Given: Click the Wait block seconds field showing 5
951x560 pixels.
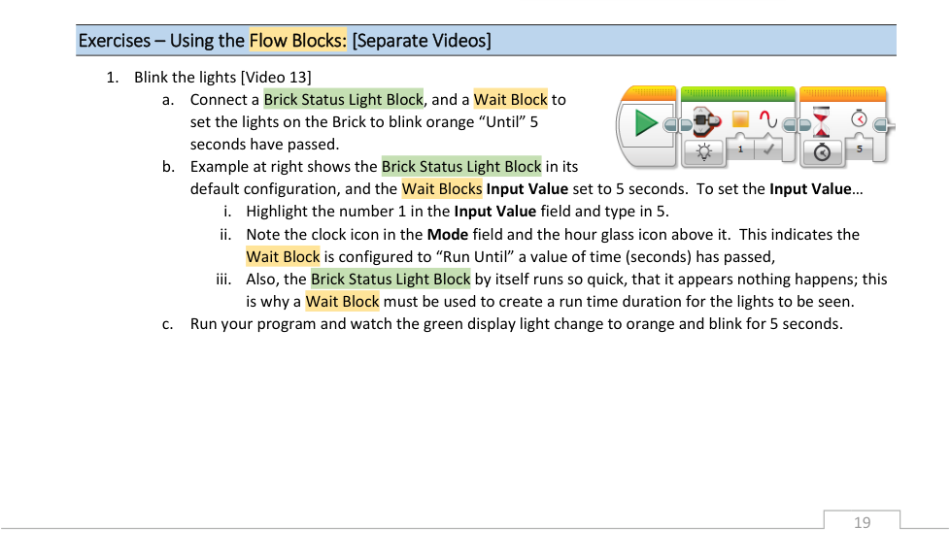Looking at the screenshot, I should tap(859, 148).
